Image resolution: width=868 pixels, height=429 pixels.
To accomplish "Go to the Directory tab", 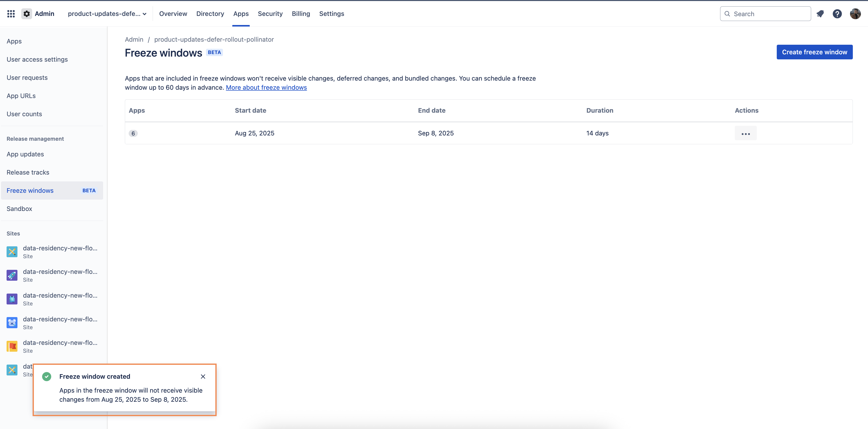I will [x=210, y=14].
